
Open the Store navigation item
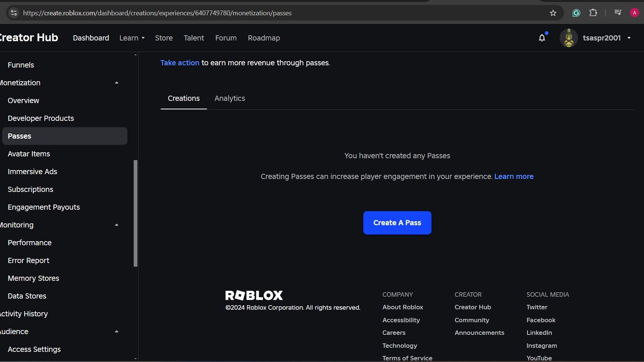point(164,38)
